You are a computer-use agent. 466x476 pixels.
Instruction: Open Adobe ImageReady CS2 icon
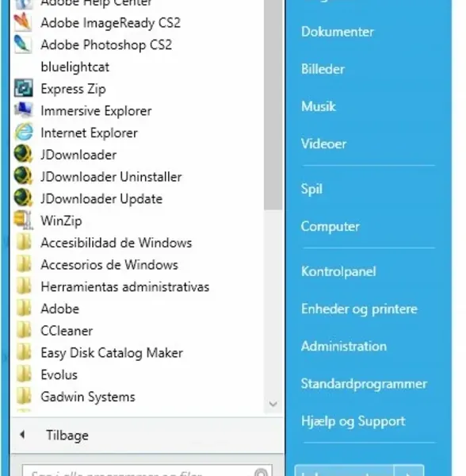tap(23, 22)
